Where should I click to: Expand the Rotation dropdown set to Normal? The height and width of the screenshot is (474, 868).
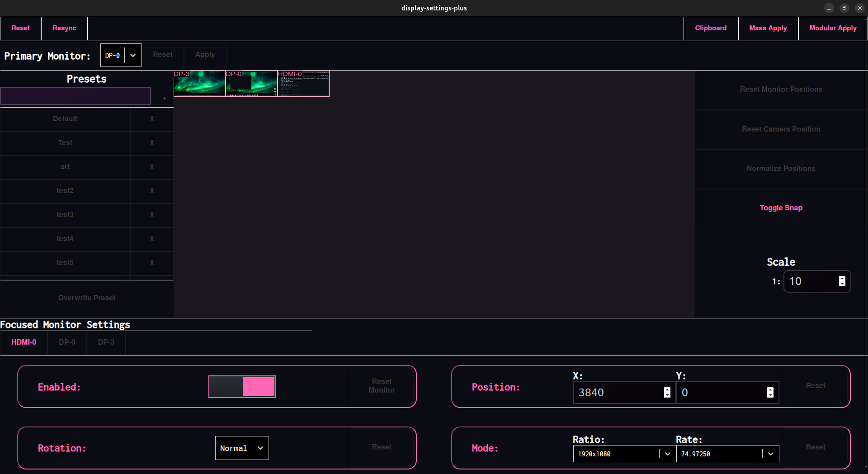pyautogui.click(x=242, y=448)
